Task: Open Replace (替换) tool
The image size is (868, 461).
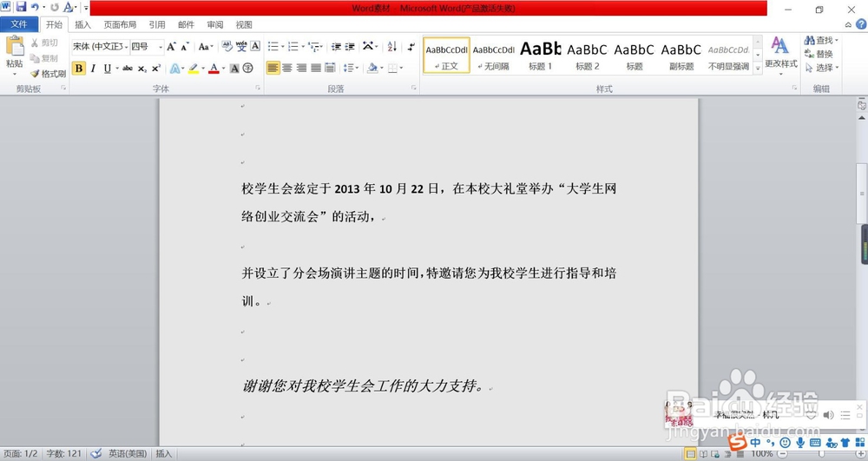Action: [x=819, y=54]
